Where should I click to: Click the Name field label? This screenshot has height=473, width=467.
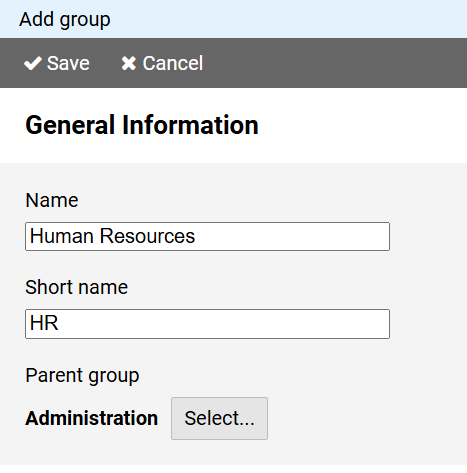point(52,200)
